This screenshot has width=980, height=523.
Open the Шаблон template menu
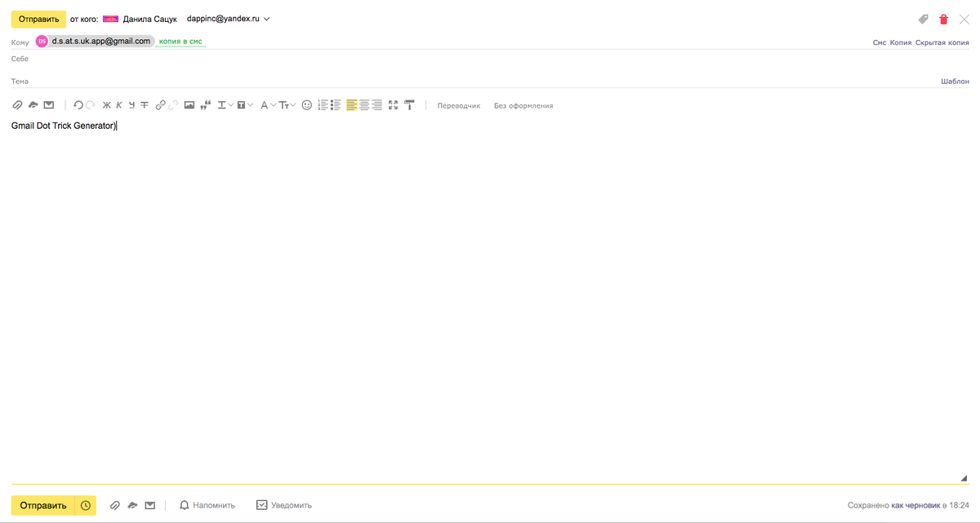pos(955,82)
